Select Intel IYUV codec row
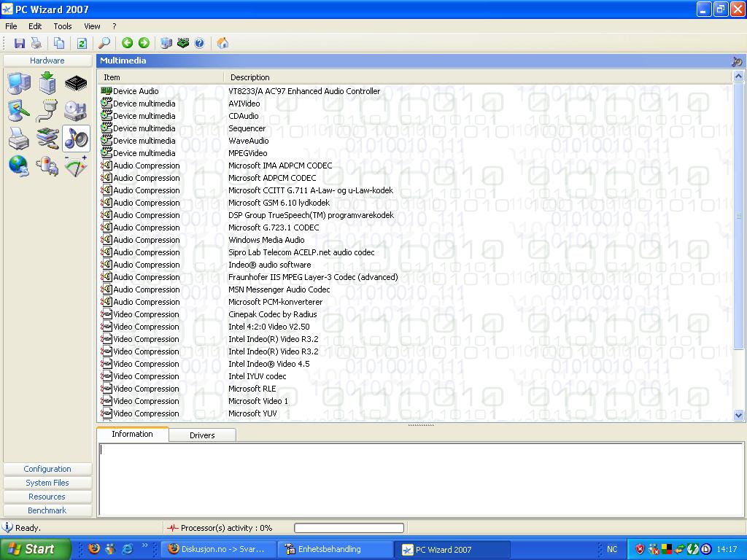747x560 pixels. tap(414, 376)
